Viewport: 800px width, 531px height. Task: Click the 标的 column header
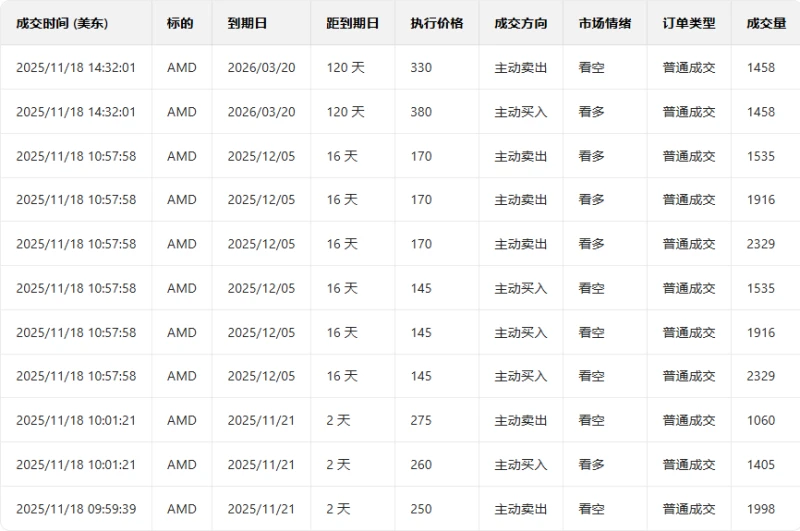click(181, 23)
